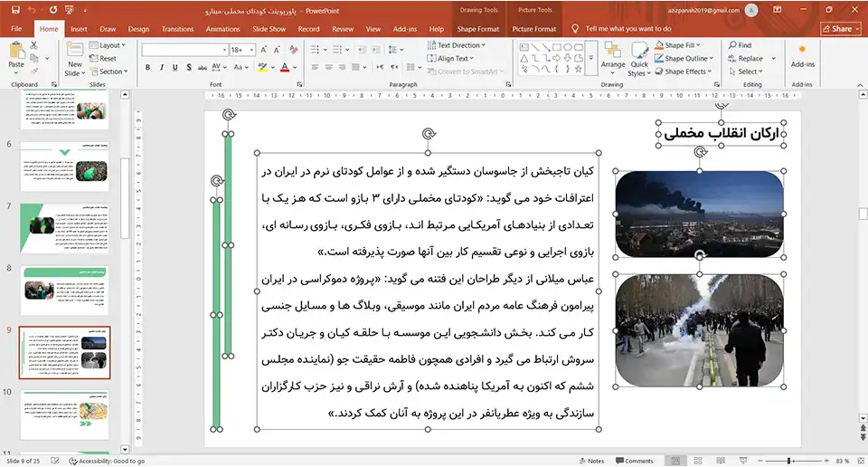Switch to Slide Sorter view icon
The width and height of the screenshot is (868, 467).
click(698, 461)
